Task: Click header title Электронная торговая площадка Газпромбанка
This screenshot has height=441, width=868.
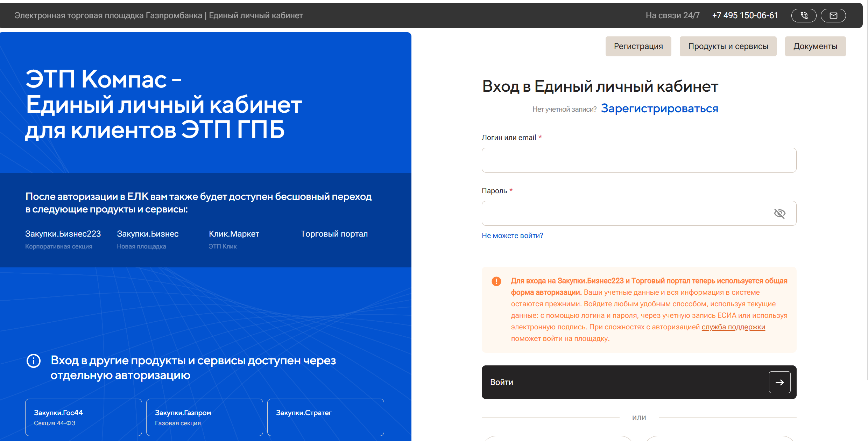Action: pos(108,15)
